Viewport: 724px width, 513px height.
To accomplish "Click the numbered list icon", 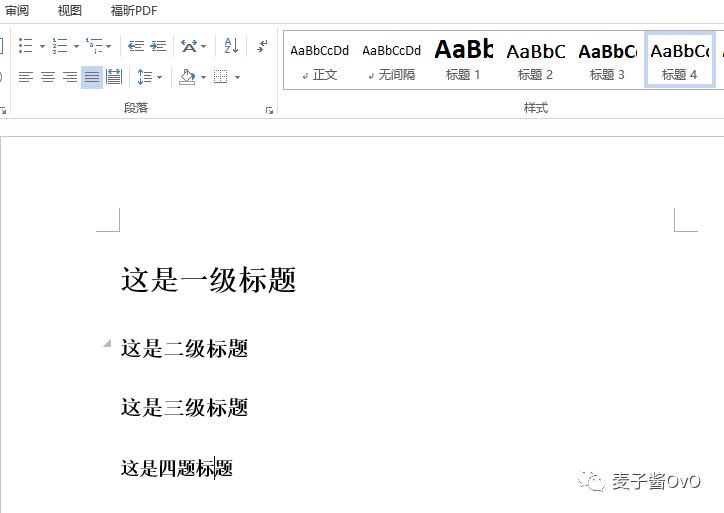I will tap(60, 46).
